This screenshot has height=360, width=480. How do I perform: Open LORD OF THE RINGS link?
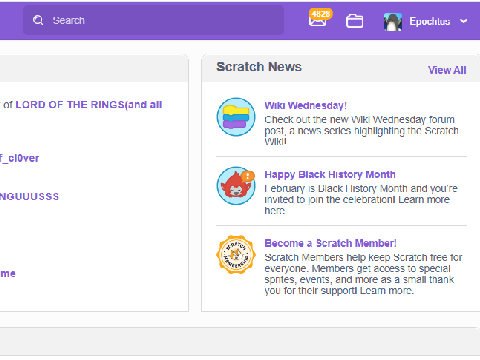click(88, 105)
